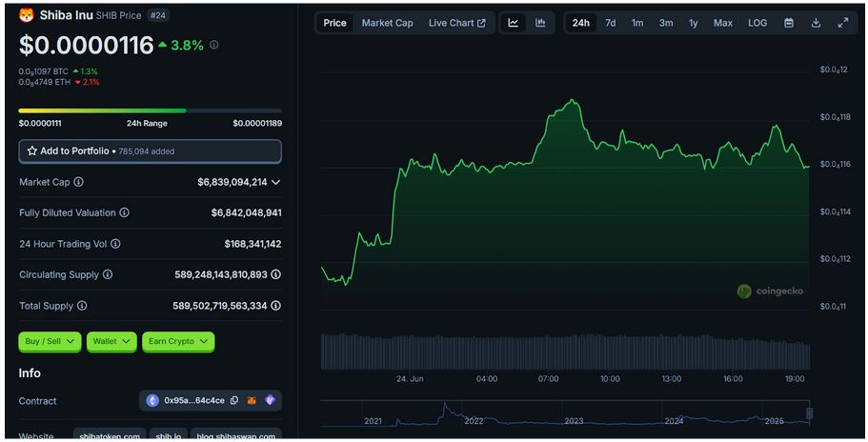Click the 589,502,719,563,334 total supply value

(220, 306)
